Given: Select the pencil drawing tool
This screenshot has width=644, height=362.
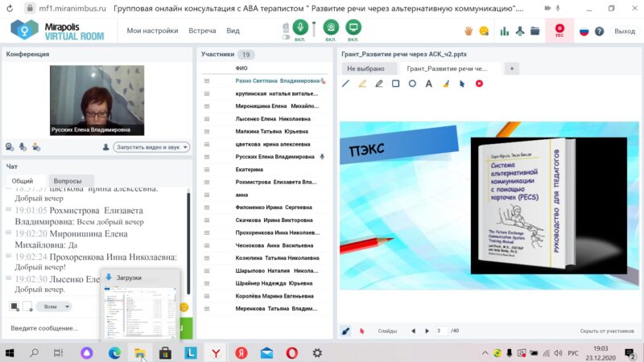Looking at the screenshot, I should pos(378,84).
